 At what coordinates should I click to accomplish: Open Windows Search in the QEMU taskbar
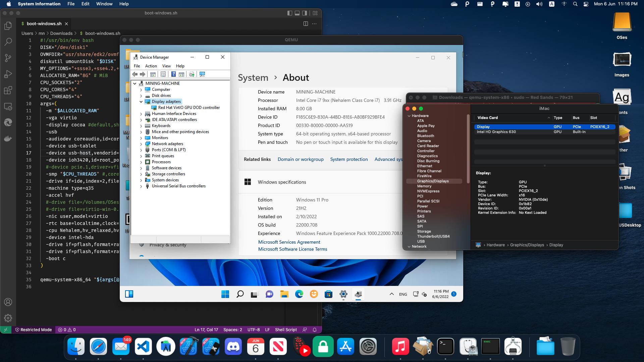pos(240,294)
